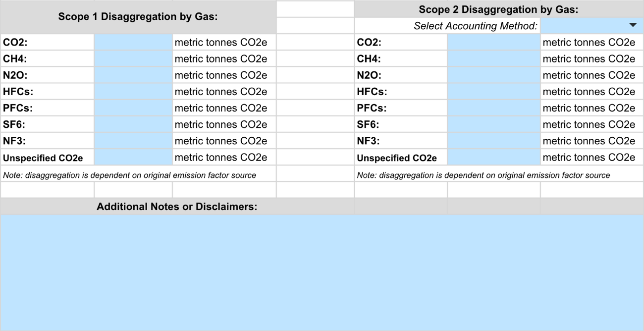Click the Select Accounting Method label cell

point(447,26)
